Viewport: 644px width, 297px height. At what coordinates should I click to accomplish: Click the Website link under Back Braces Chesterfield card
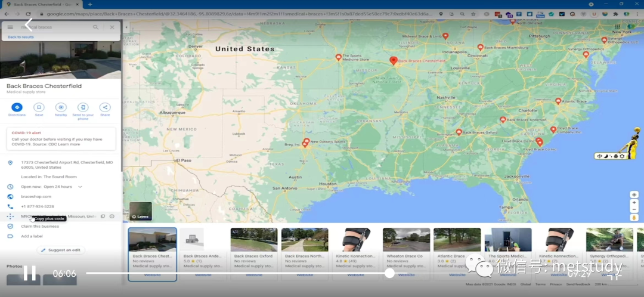coord(153,275)
